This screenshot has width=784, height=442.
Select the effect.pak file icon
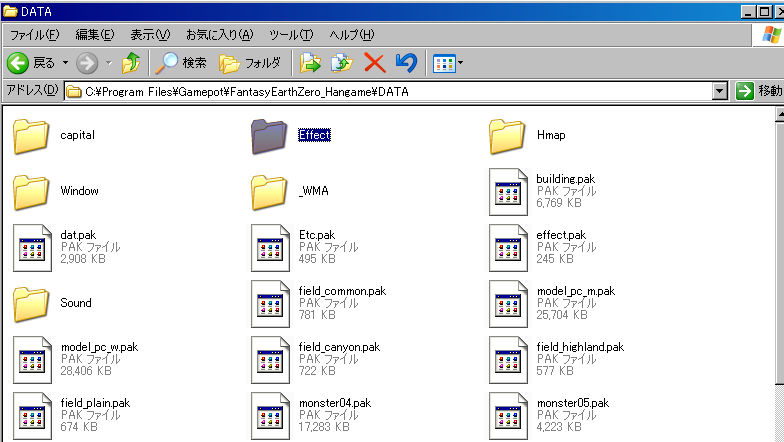tap(508, 248)
